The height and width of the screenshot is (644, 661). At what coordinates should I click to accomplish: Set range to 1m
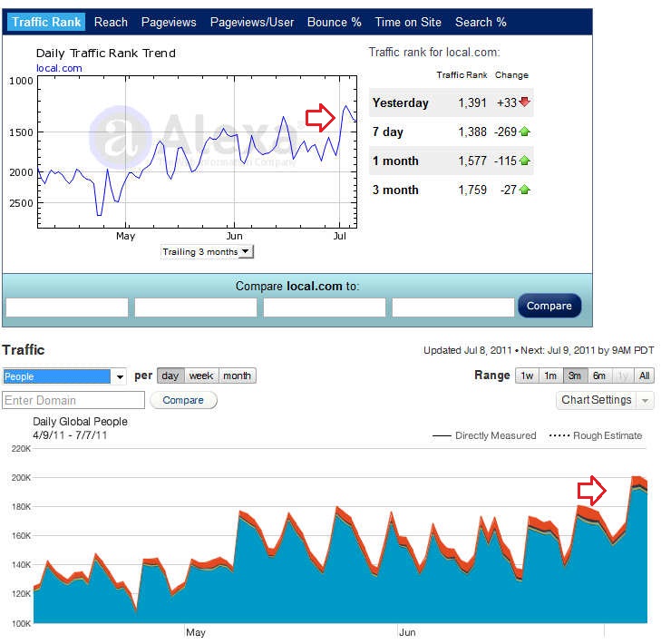coord(550,376)
